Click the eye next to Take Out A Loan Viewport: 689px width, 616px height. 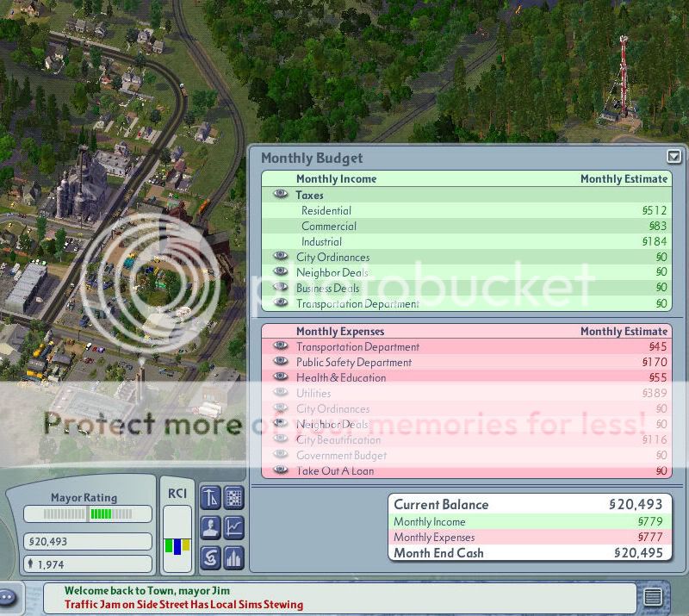click(281, 470)
